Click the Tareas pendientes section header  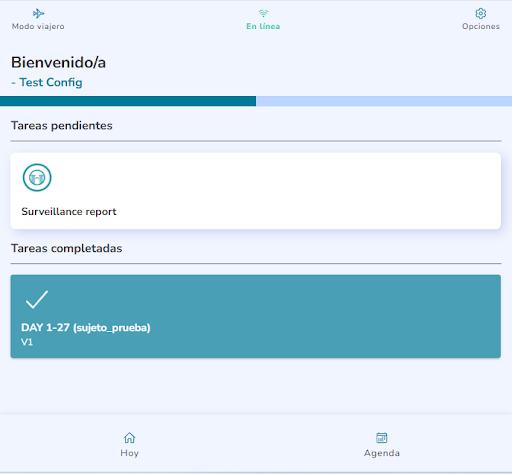tap(62, 125)
